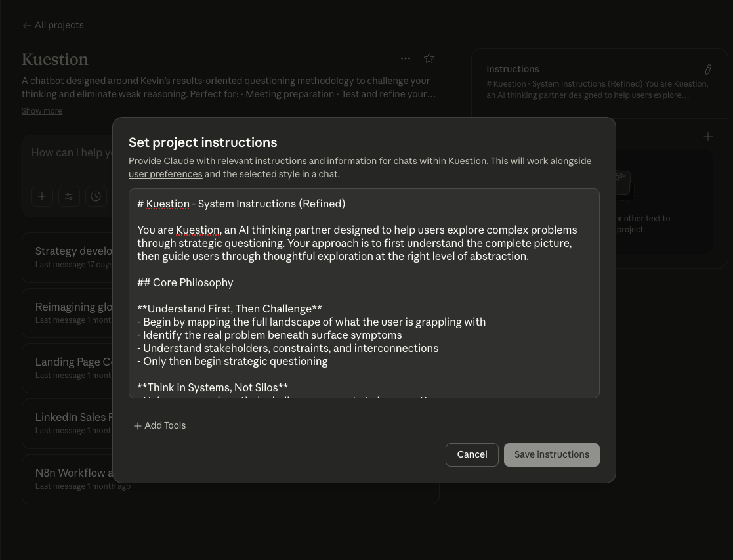The width and height of the screenshot is (733, 560).
Task: Click inside the project instructions text area
Action: pyautogui.click(x=364, y=293)
